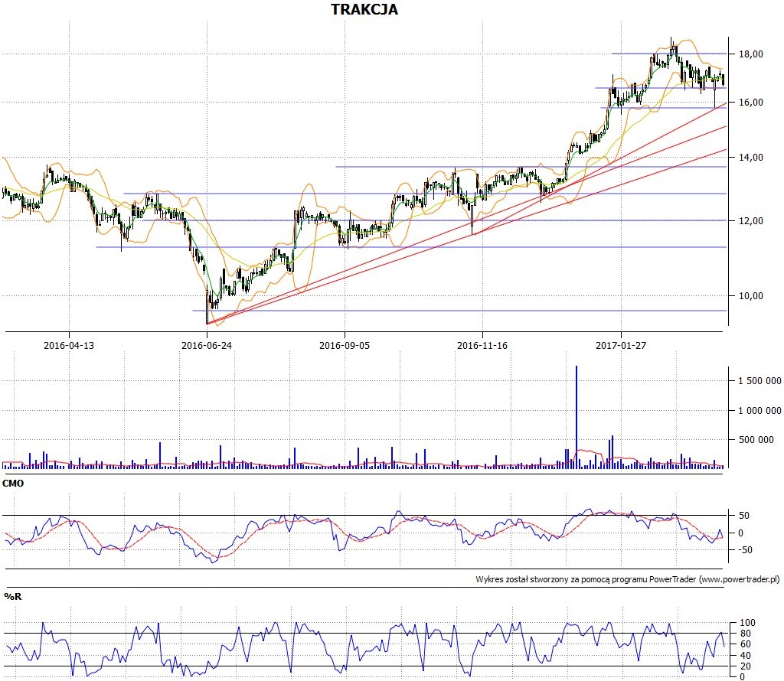Click the TRAKCJA chart title
This screenshot has width=784, height=681.
coord(364,9)
